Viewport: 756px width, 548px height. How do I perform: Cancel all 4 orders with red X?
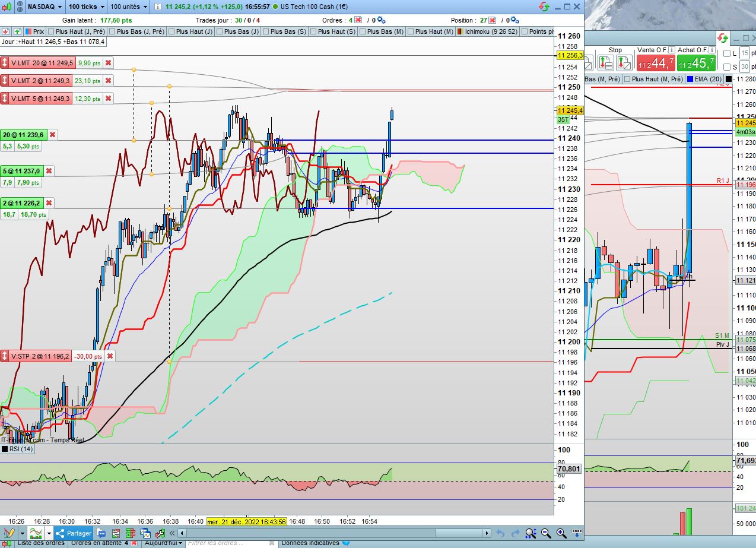pos(358,20)
